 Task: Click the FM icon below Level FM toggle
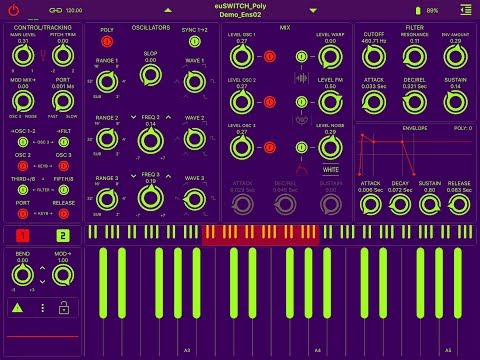pyautogui.click(x=301, y=120)
